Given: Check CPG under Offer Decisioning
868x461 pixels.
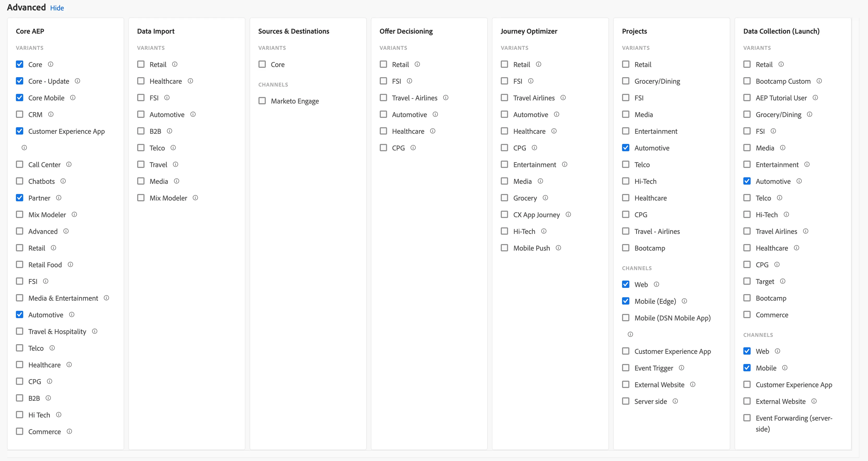Looking at the screenshot, I should (383, 148).
